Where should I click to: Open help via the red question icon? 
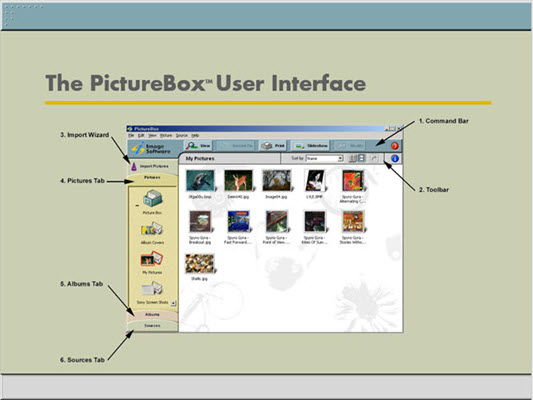click(395, 146)
